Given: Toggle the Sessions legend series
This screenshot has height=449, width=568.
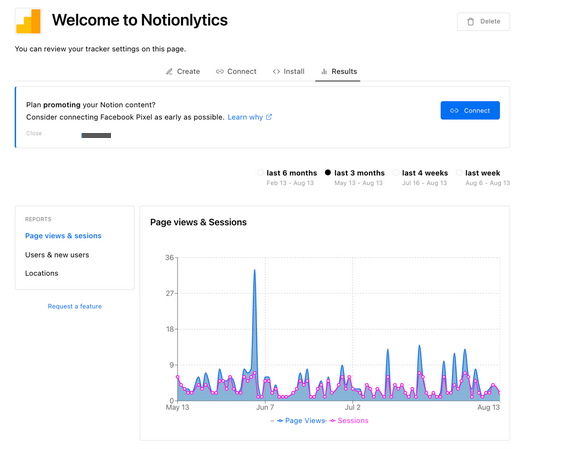Looking at the screenshot, I should pos(349,420).
